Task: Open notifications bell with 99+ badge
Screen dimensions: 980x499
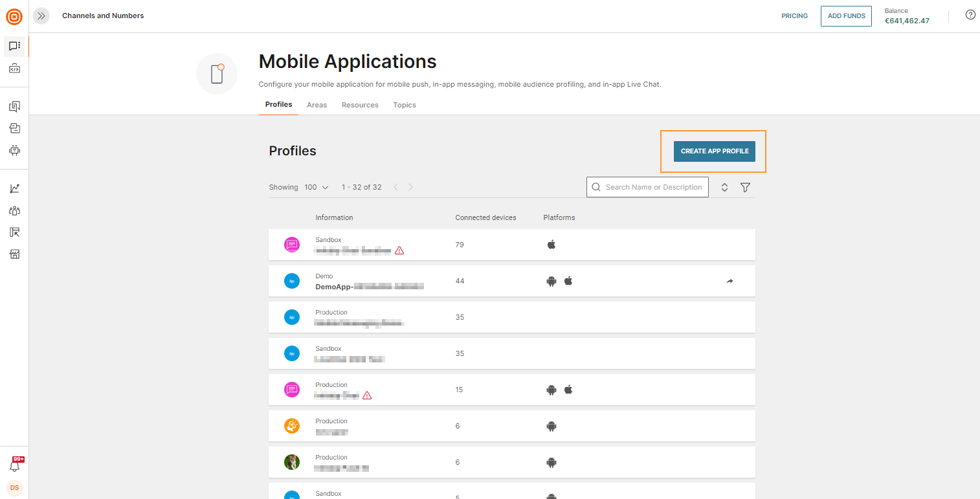Action: (14, 465)
